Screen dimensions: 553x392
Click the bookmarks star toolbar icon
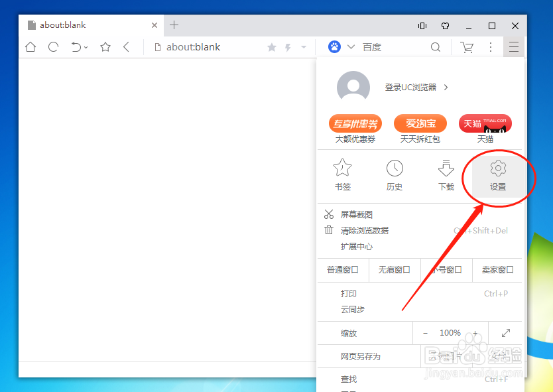coord(105,47)
